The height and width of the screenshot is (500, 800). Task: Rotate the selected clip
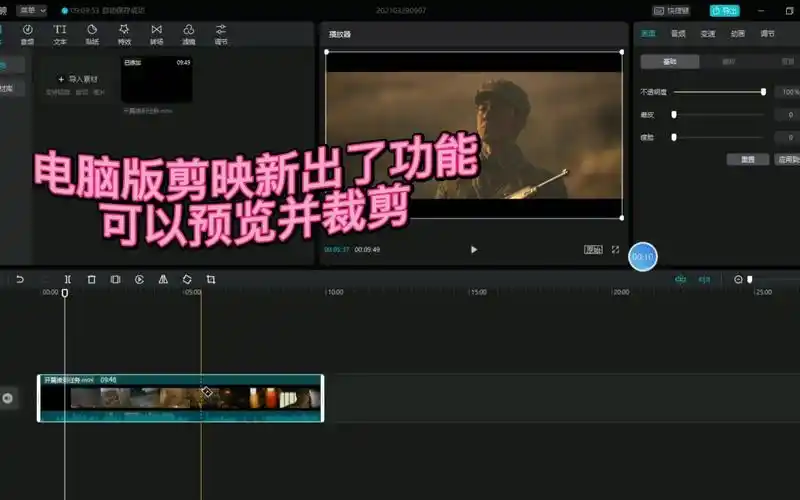(x=187, y=279)
